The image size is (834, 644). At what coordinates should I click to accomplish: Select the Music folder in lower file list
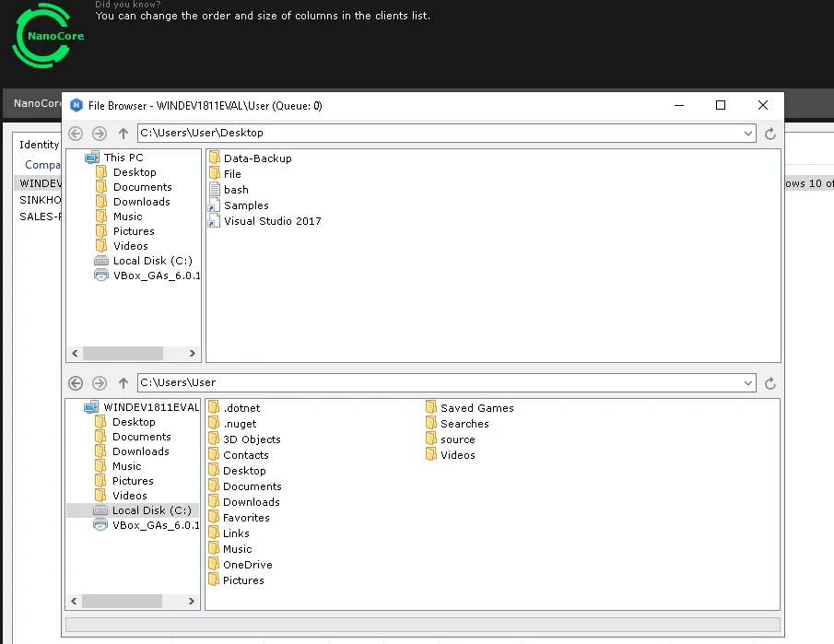click(x=230, y=549)
